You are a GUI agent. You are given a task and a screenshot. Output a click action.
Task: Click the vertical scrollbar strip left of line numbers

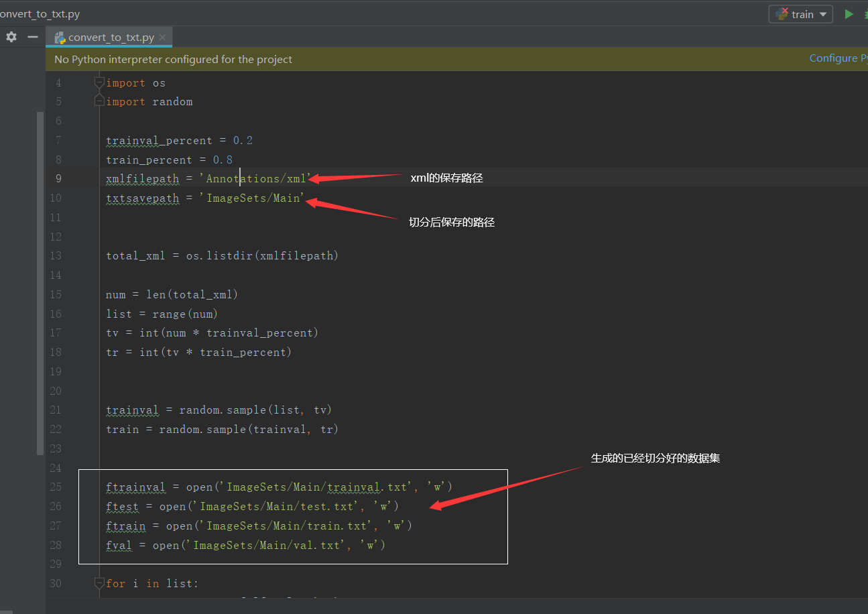point(40,284)
